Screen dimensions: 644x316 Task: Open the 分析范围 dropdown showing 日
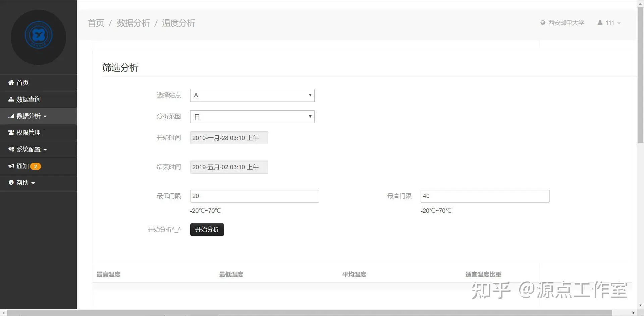pyautogui.click(x=252, y=117)
